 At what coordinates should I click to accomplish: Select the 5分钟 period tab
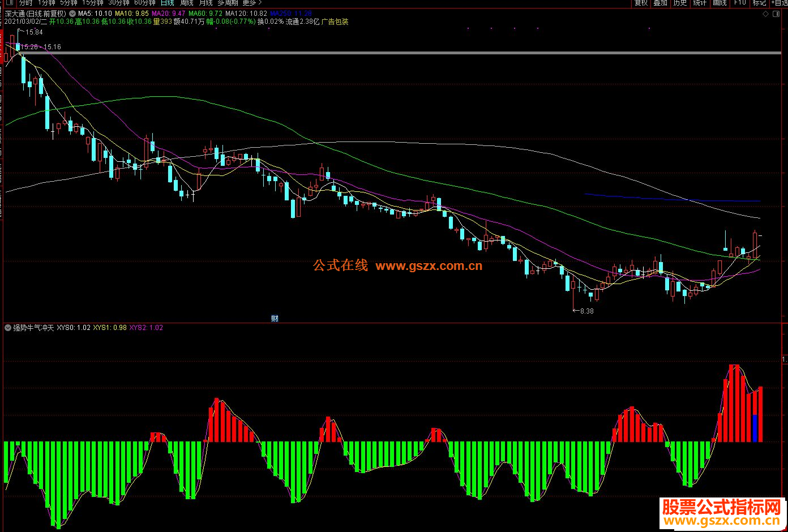pos(68,3)
